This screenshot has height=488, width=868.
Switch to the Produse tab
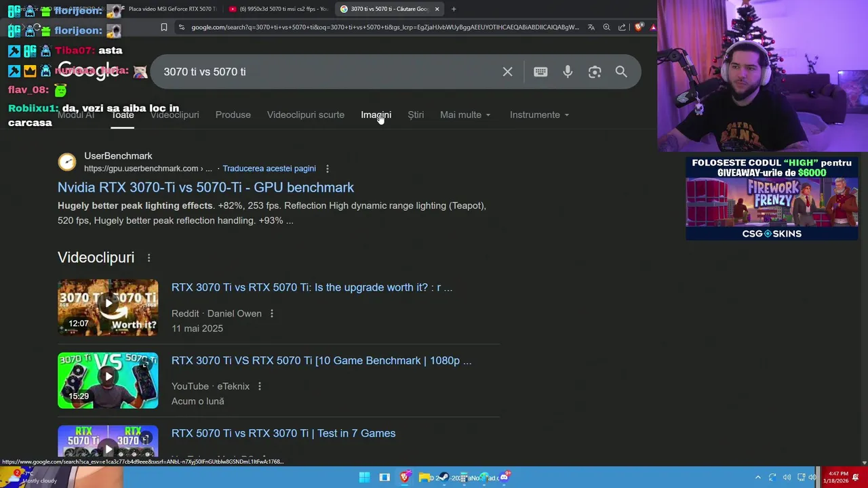click(x=233, y=115)
